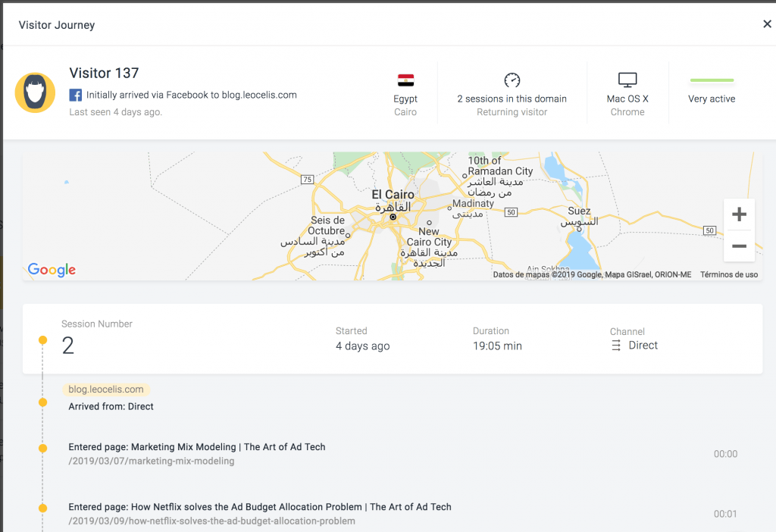Image resolution: width=776 pixels, height=532 pixels.
Task: Click the Visitor 137 avatar icon
Action: point(35,92)
